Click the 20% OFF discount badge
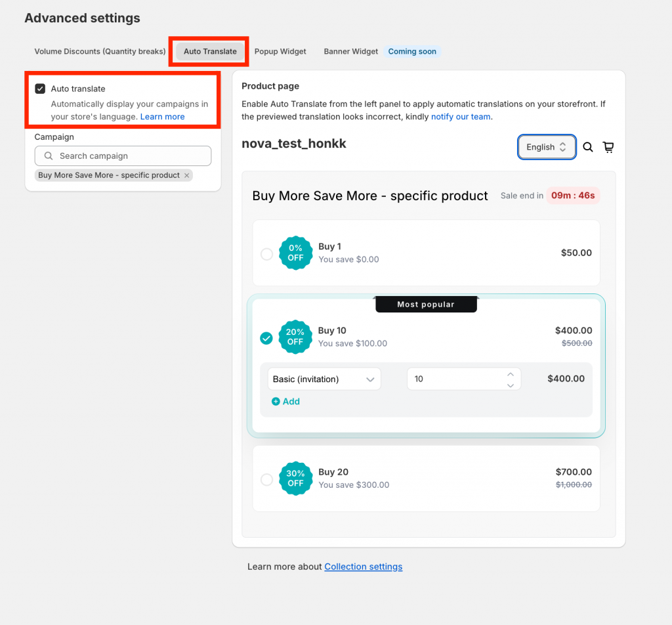The image size is (672, 625). click(x=295, y=337)
